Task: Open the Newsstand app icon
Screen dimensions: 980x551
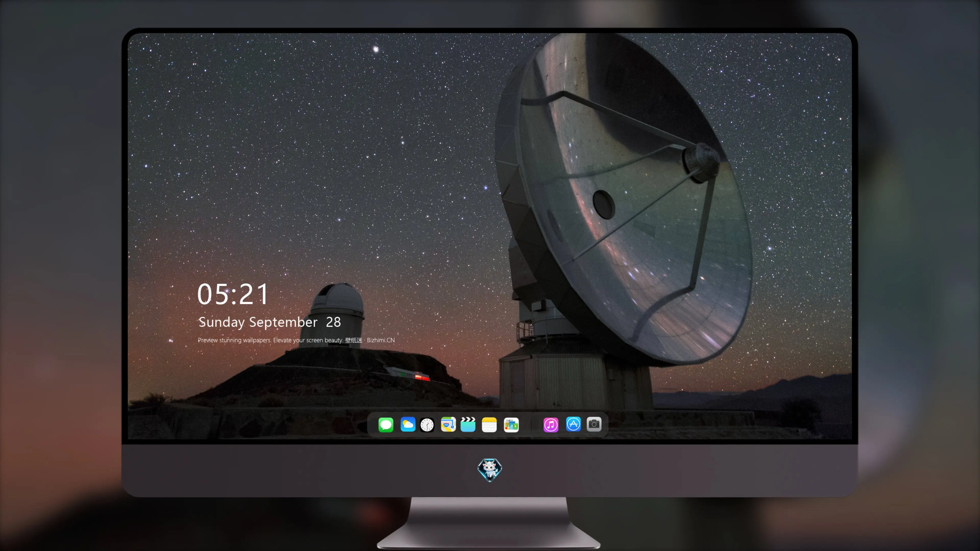Action: [511, 424]
